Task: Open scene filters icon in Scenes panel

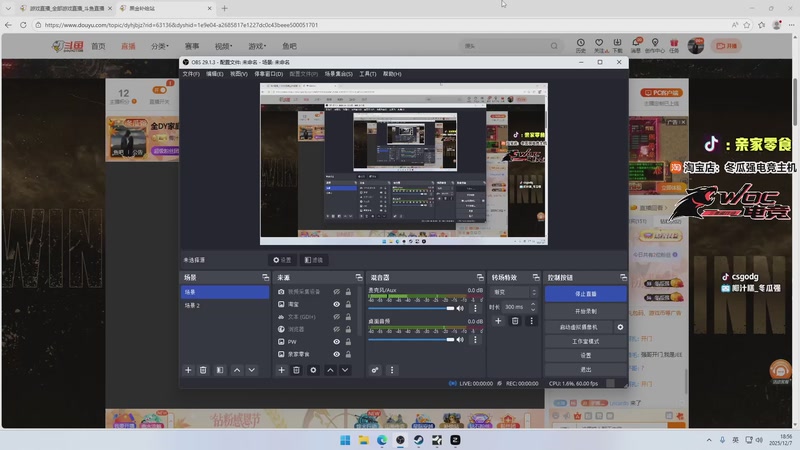Action: coord(220,370)
